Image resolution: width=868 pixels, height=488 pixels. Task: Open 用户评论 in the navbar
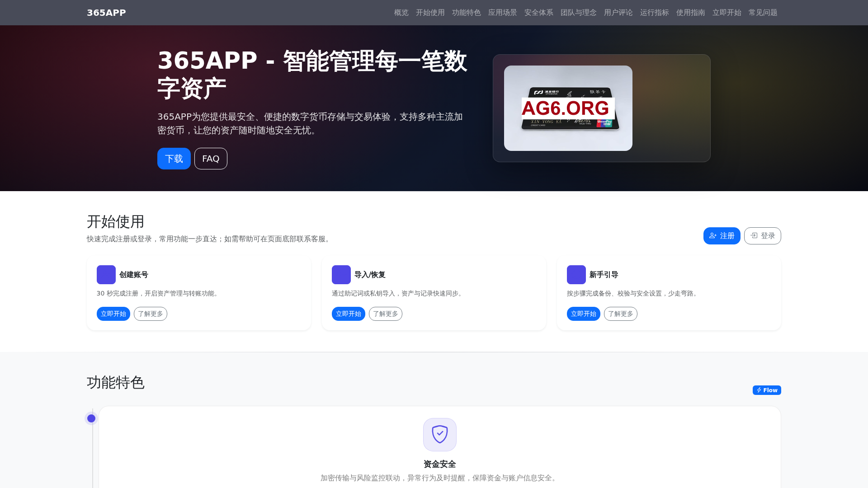coord(618,13)
